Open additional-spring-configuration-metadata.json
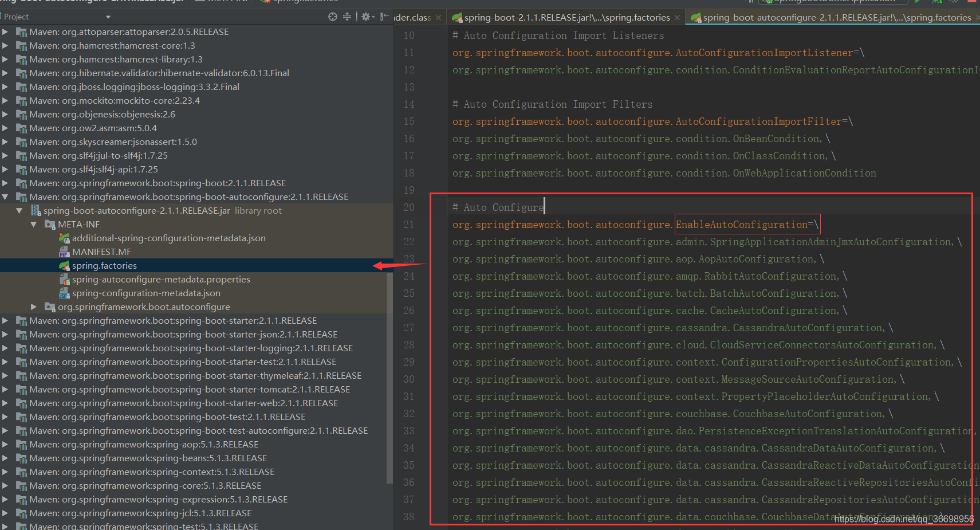The width and height of the screenshot is (980, 530). coord(169,238)
